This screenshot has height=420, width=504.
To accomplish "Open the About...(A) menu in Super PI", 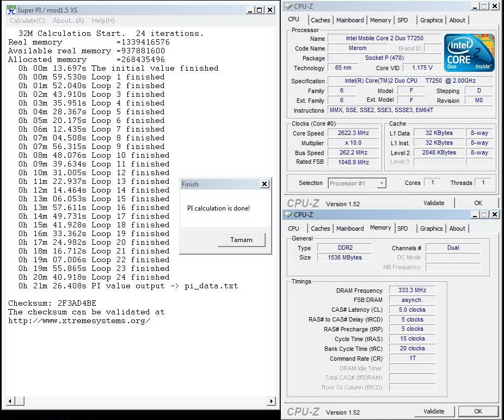I will coord(69,21).
